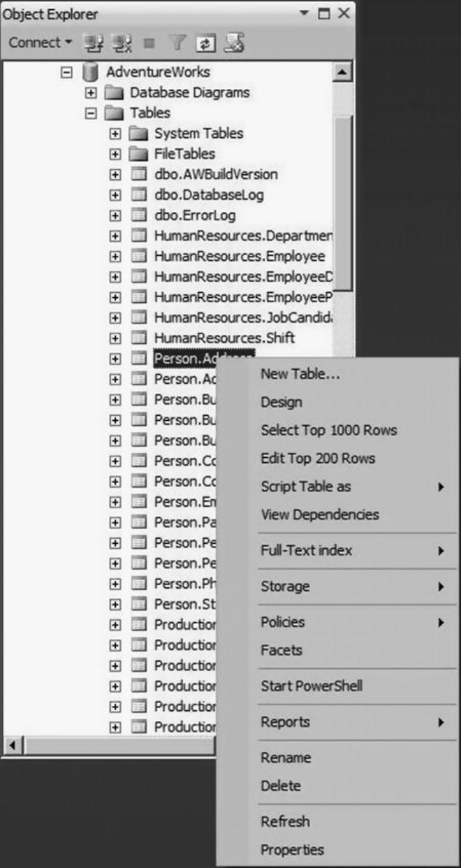Collapse the Tables folder
Image resolution: width=461 pixels, height=868 pixels.
pos(90,113)
